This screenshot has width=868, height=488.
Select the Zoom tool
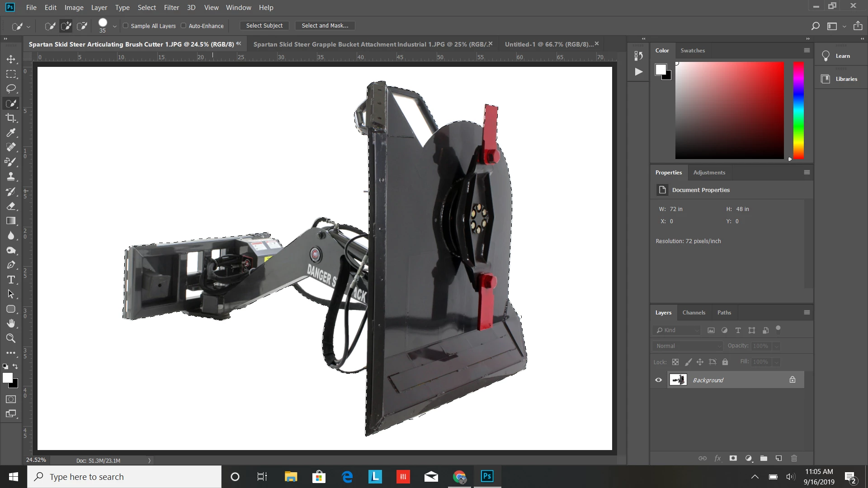tap(11, 338)
